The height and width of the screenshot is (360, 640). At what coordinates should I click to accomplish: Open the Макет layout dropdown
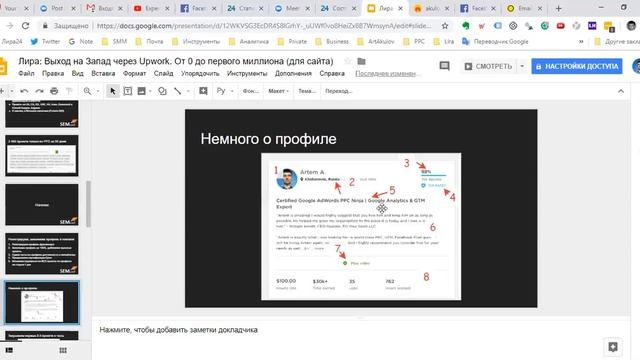point(278,91)
